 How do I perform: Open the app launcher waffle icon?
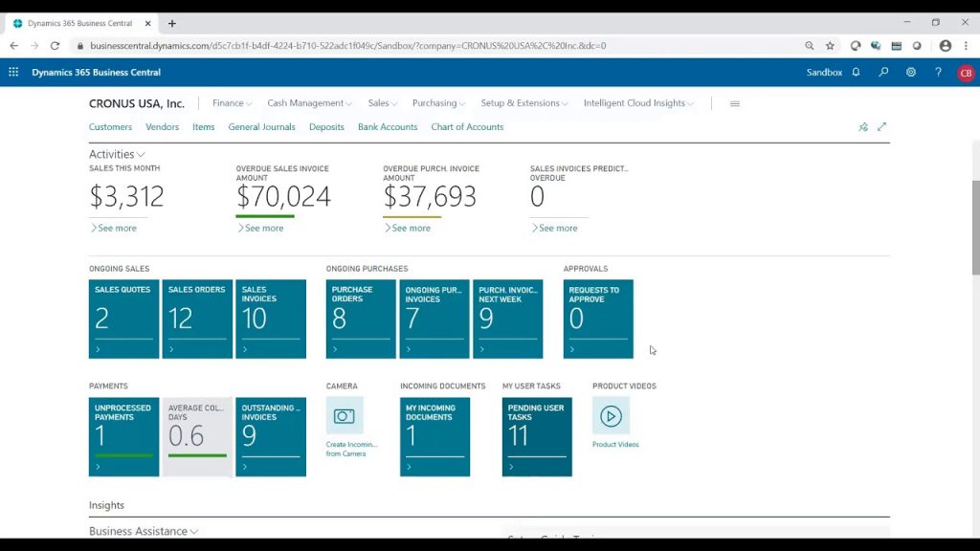(x=13, y=73)
